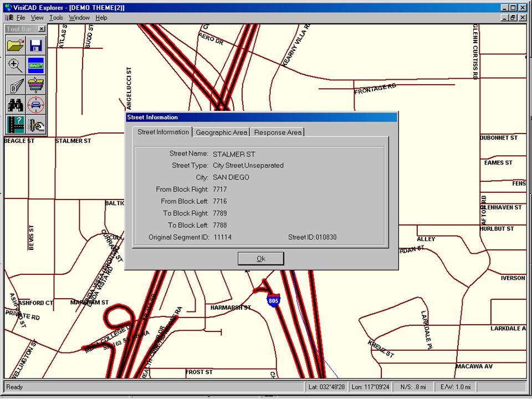Click the ASHFORD CT map label
This screenshot has height=399, width=532.
click(x=35, y=303)
